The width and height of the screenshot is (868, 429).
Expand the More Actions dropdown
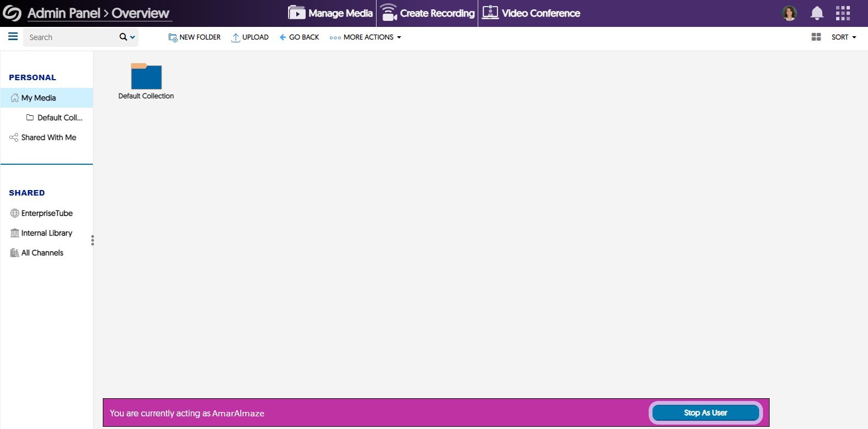[366, 37]
